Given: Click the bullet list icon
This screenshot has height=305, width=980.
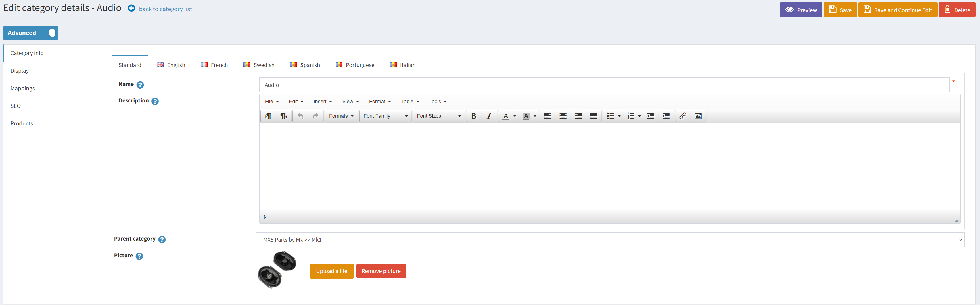Looking at the screenshot, I should [x=610, y=116].
